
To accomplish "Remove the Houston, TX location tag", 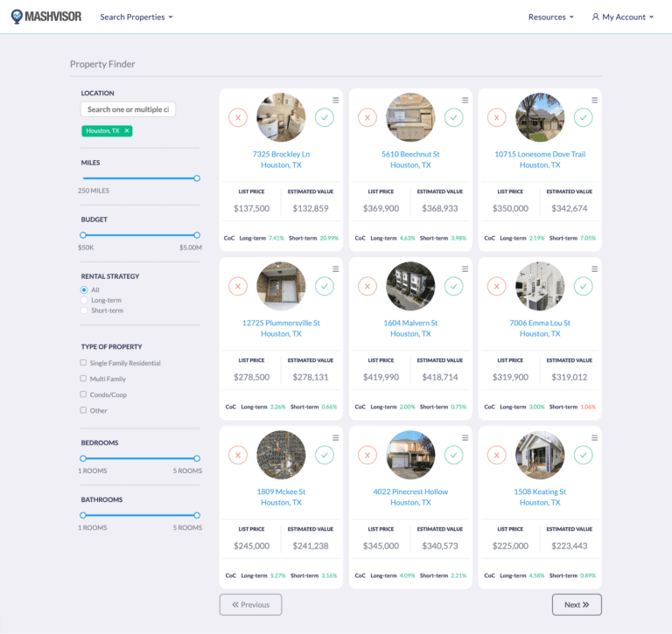I will pos(127,131).
